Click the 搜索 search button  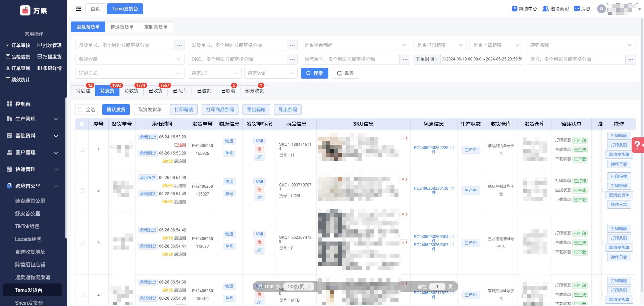[315, 73]
